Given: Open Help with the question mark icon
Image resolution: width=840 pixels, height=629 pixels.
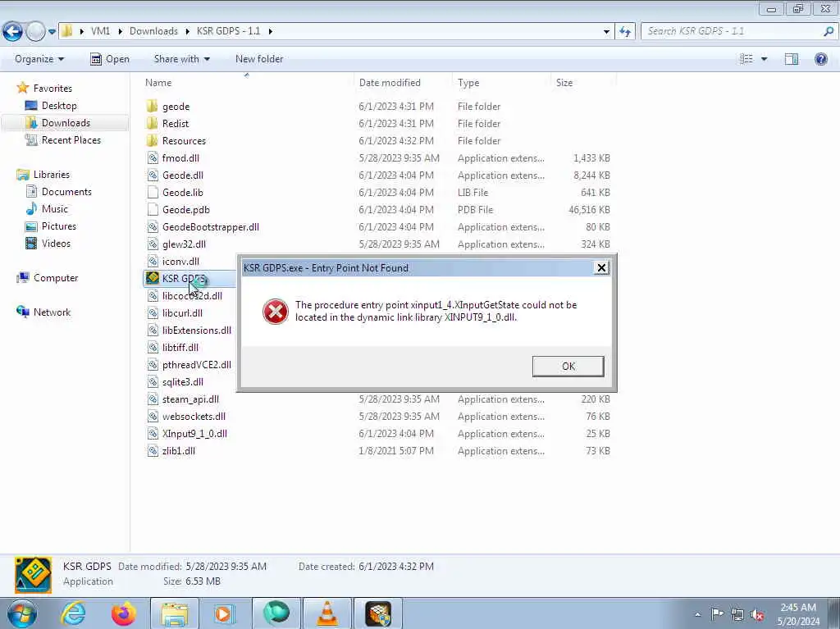Looking at the screenshot, I should 820,59.
